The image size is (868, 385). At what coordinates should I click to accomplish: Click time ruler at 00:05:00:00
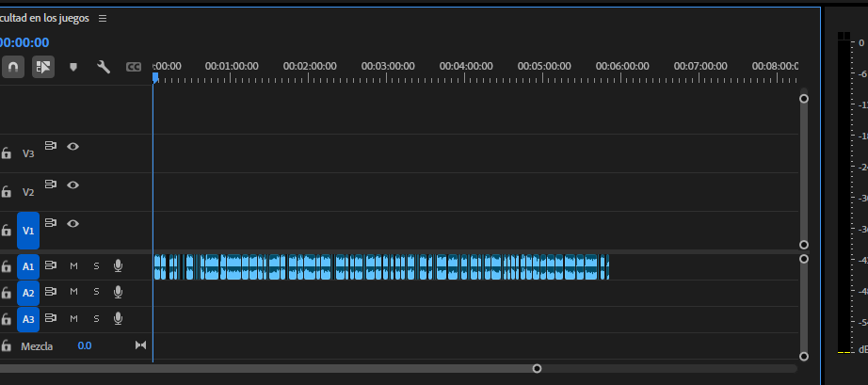coord(544,67)
